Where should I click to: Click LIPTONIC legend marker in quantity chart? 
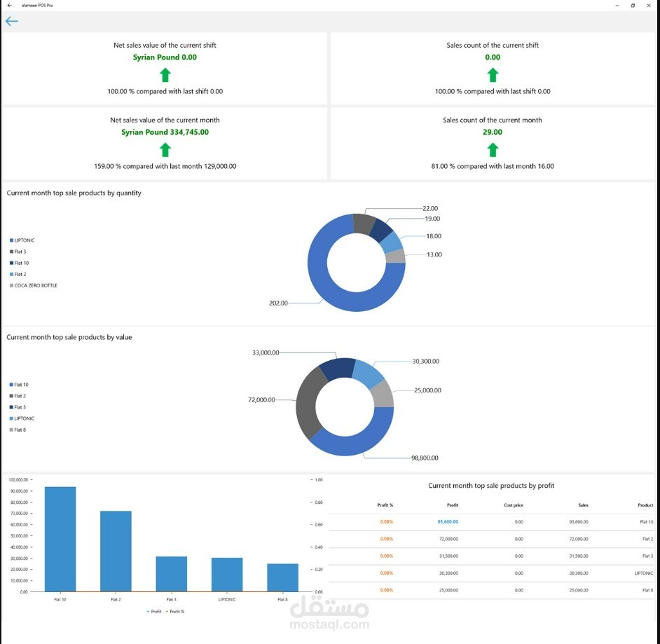click(11, 240)
